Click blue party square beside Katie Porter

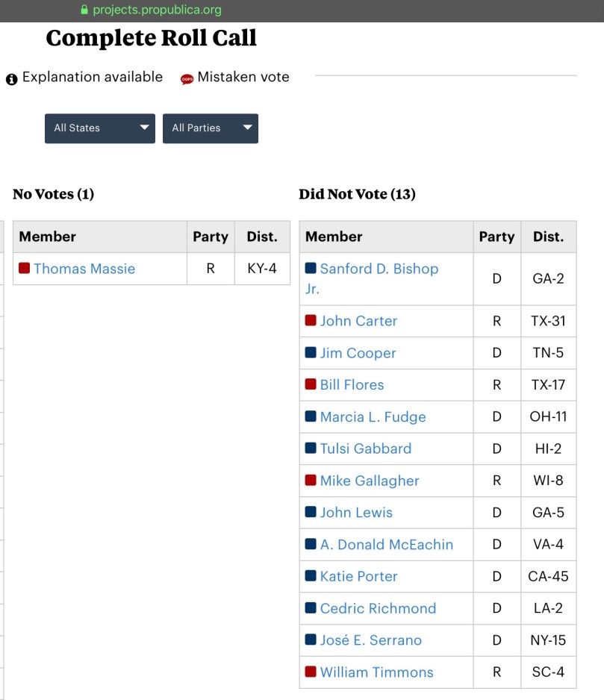[x=311, y=576]
